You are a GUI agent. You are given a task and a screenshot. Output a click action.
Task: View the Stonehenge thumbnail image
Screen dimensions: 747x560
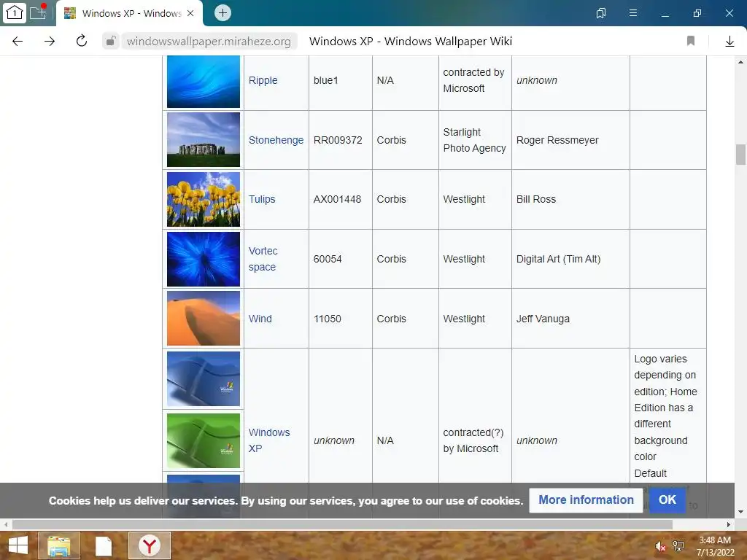point(204,139)
